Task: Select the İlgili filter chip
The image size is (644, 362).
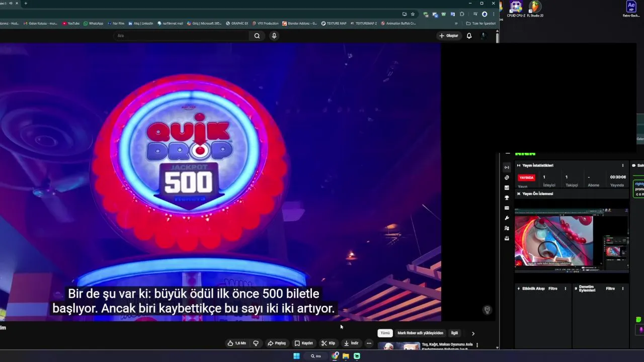Action: [454, 333]
